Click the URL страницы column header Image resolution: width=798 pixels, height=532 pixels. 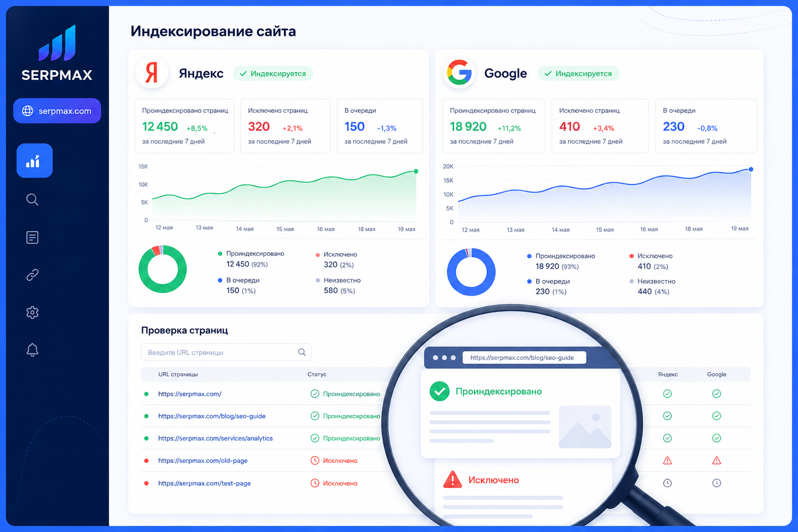coord(178,374)
